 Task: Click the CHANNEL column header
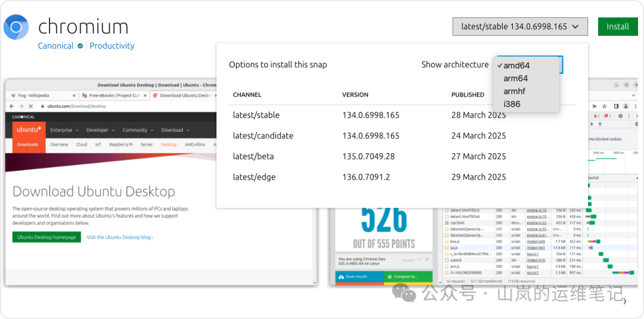[247, 95]
